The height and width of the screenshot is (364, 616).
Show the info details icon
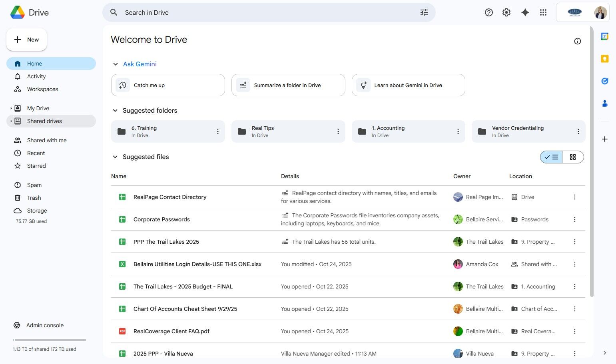[x=577, y=41]
